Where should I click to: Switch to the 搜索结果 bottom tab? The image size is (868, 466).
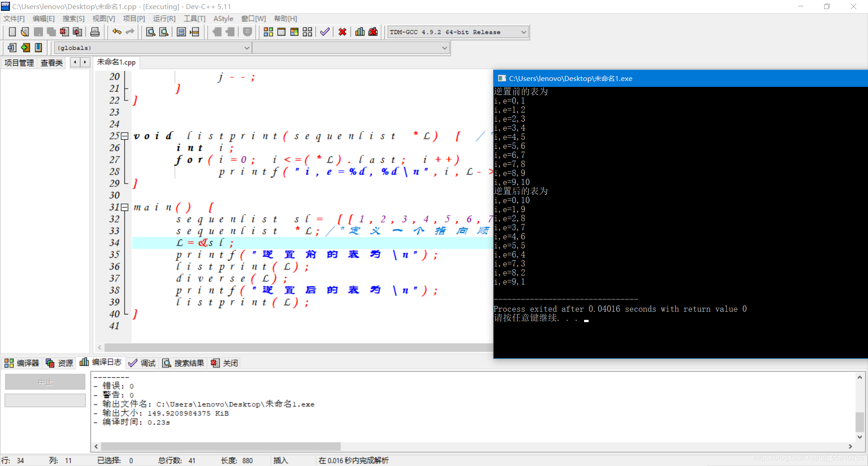pos(183,363)
